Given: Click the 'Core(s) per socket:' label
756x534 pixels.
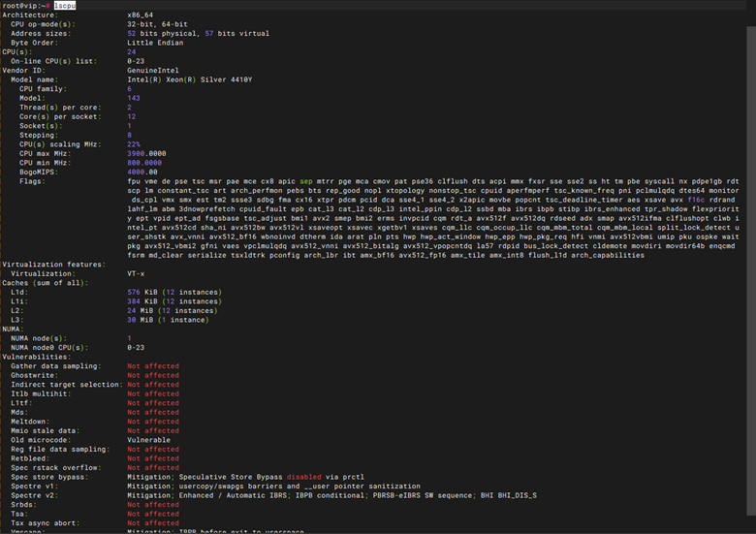Looking at the screenshot, I should (x=60, y=116).
